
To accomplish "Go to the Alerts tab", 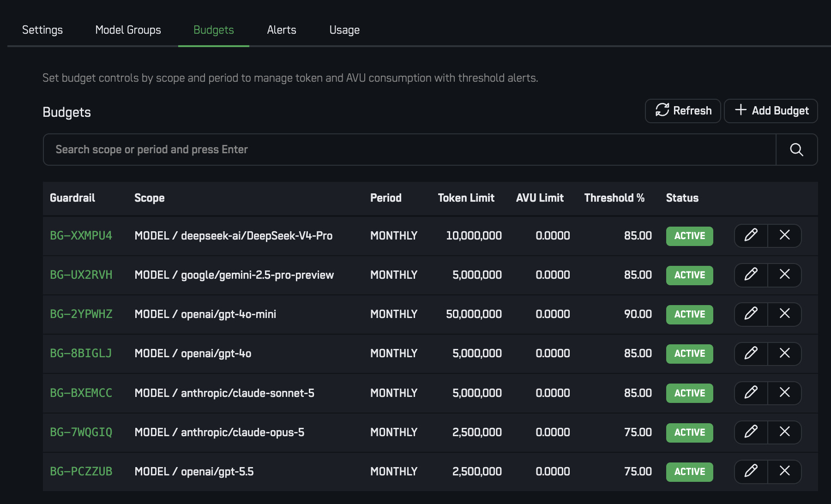I will pos(282,30).
